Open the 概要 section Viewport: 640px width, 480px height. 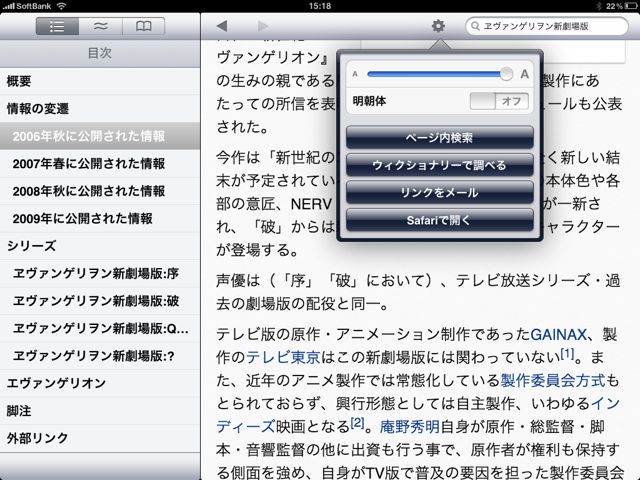coord(100,81)
